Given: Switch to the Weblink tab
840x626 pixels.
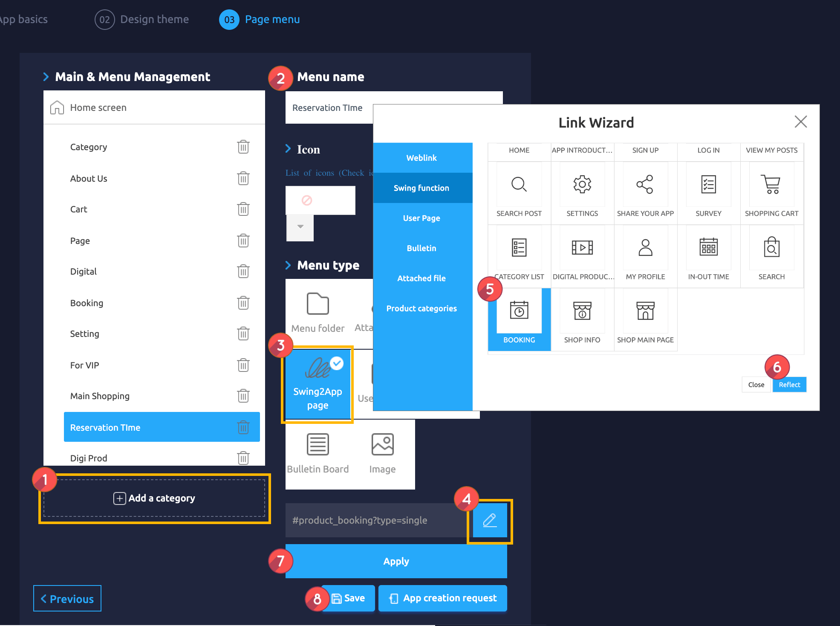Looking at the screenshot, I should (x=421, y=158).
